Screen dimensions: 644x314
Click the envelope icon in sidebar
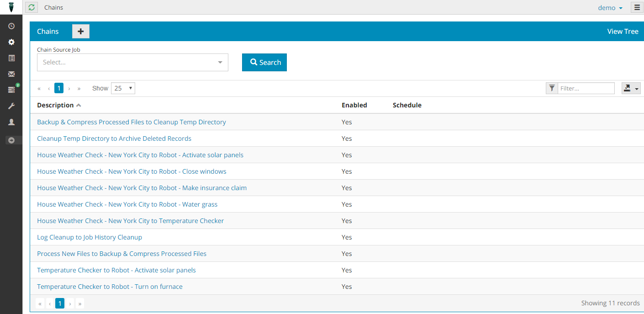pos(11,74)
